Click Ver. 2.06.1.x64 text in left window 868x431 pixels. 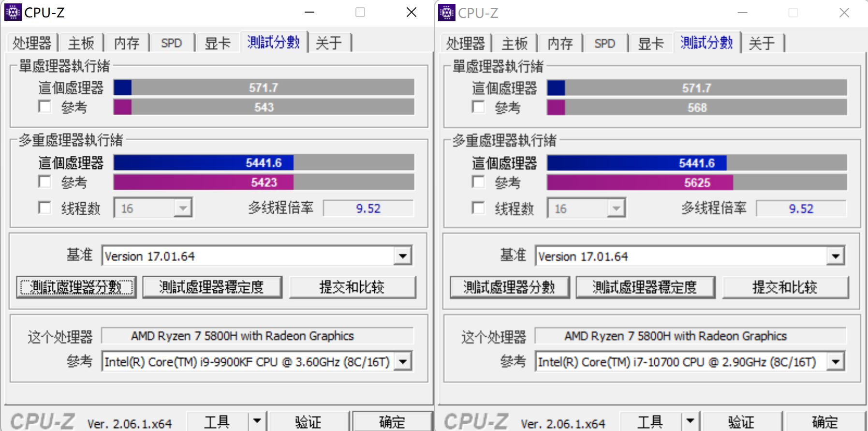pos(130,424)
